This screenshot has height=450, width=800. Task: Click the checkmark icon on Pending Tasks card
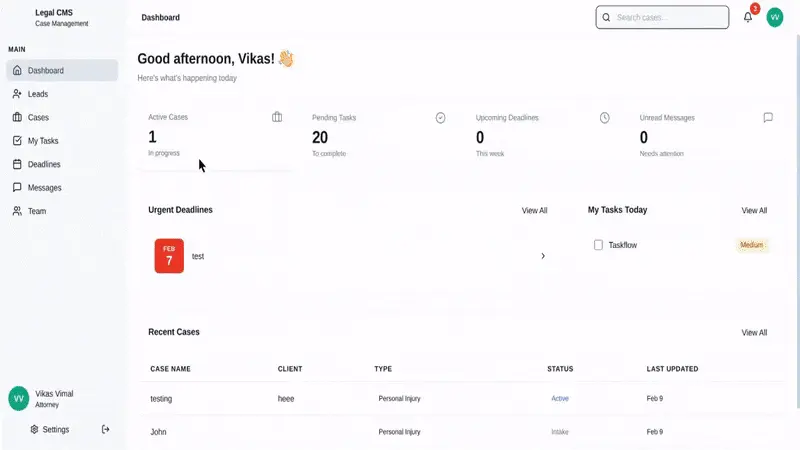(x=440, y=117)
